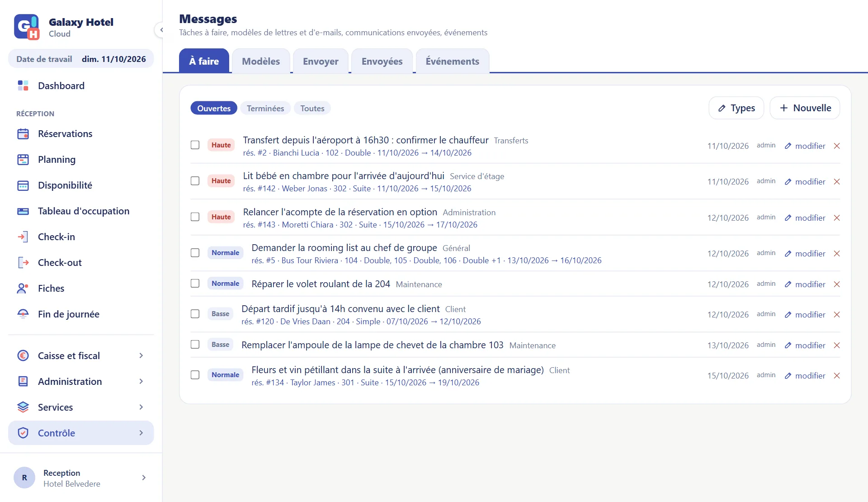The image size is (868, 502).
Task: Click the Check-out door icon
Action: click(23, 263)
